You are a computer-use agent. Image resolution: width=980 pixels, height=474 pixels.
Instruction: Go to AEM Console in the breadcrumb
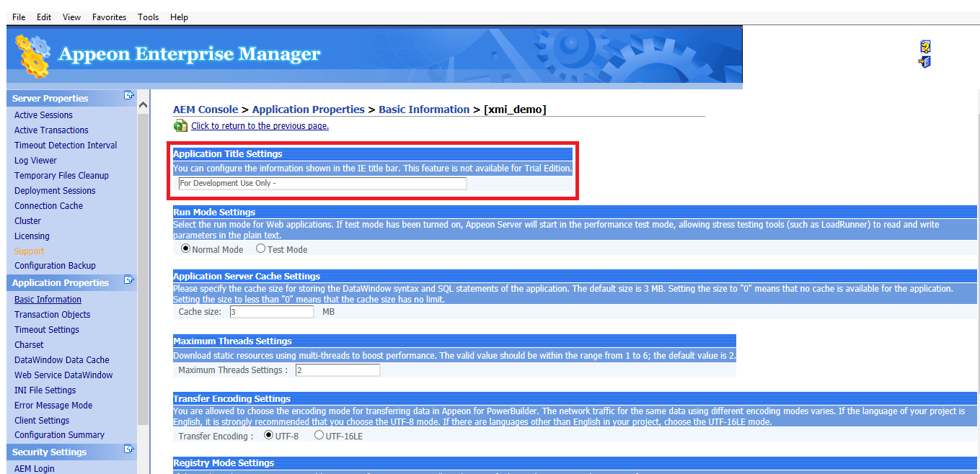[x=206, y=109]
